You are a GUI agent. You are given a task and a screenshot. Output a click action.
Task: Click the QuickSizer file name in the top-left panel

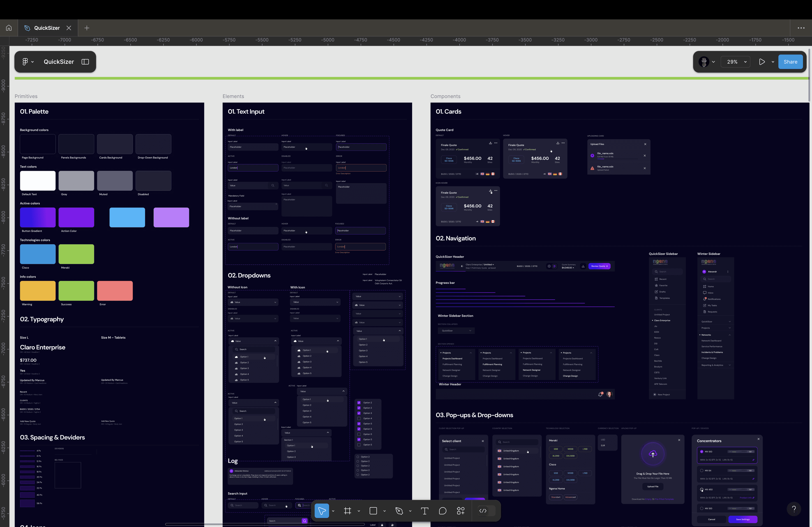(59, 62)
